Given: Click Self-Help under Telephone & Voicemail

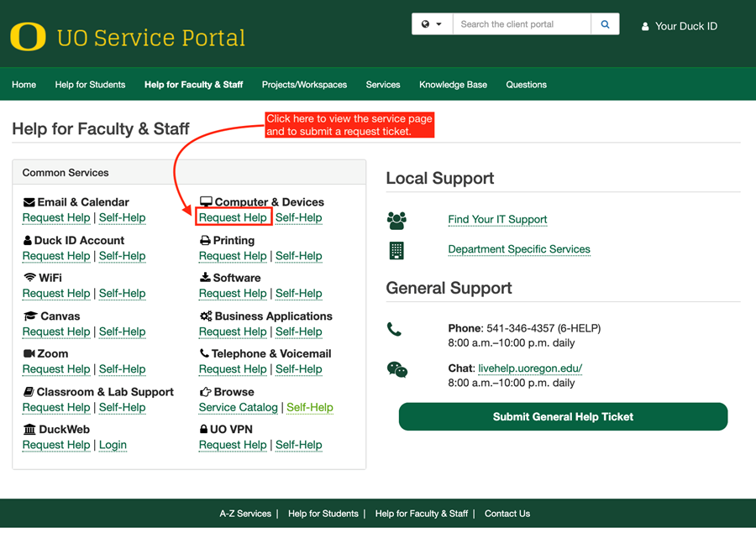Looking at the screenshot, I should (299, 369).
